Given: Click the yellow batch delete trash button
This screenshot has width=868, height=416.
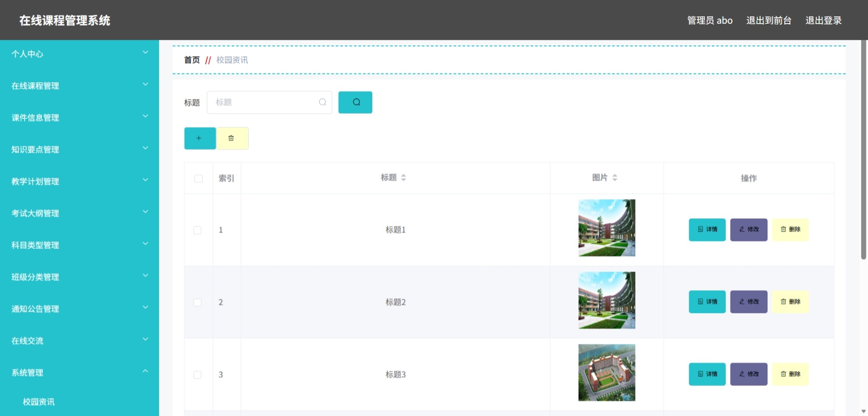Looking at the screenshot, I should 232,138.
